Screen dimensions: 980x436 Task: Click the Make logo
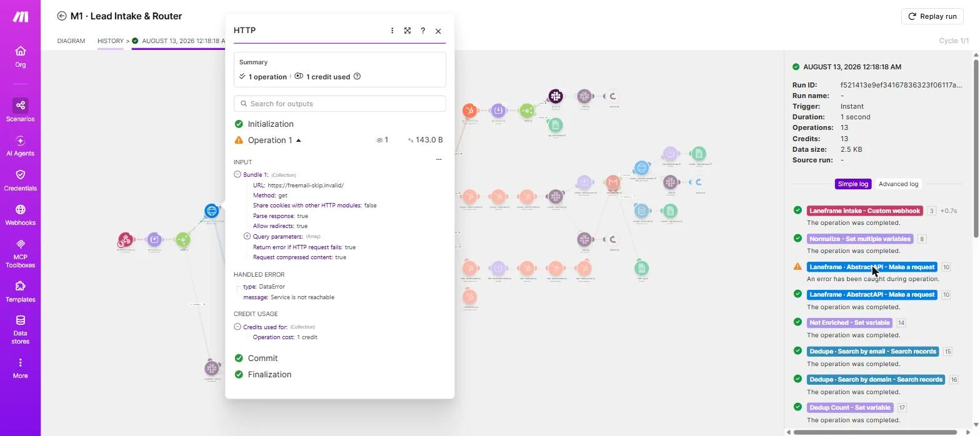20,17
